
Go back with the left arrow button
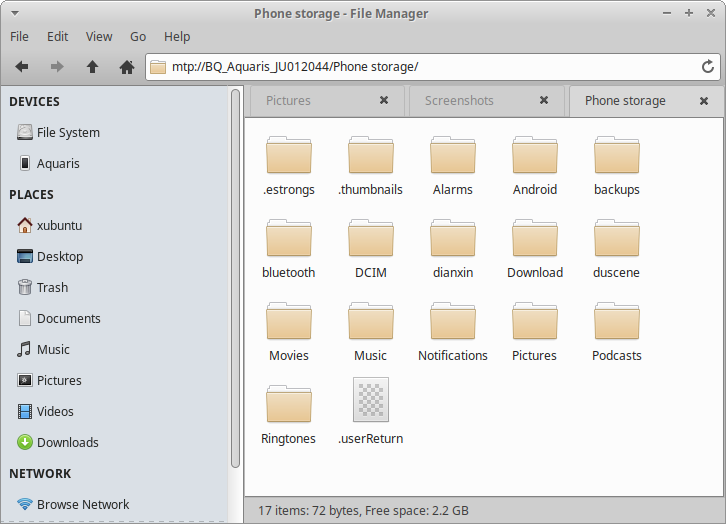[x=22, y=67]
